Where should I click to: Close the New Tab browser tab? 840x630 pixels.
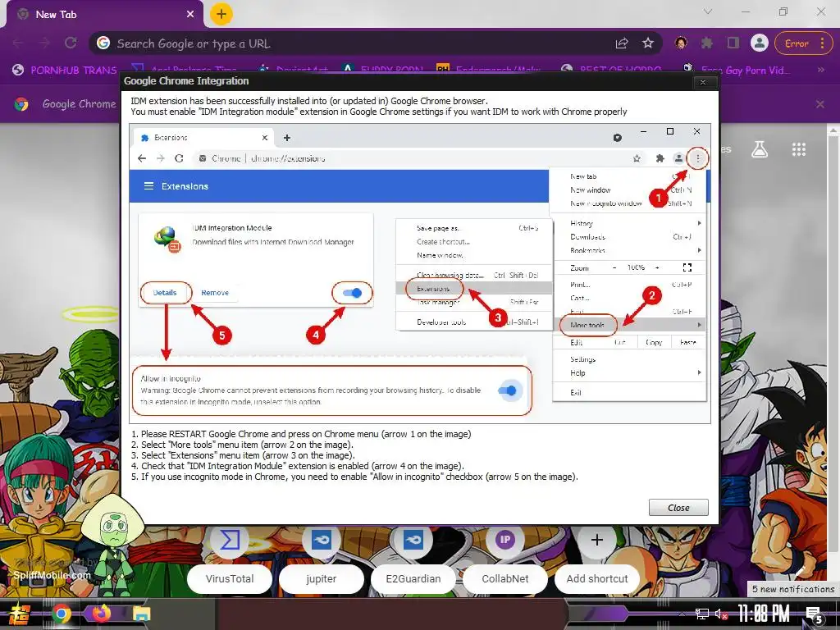190,15
